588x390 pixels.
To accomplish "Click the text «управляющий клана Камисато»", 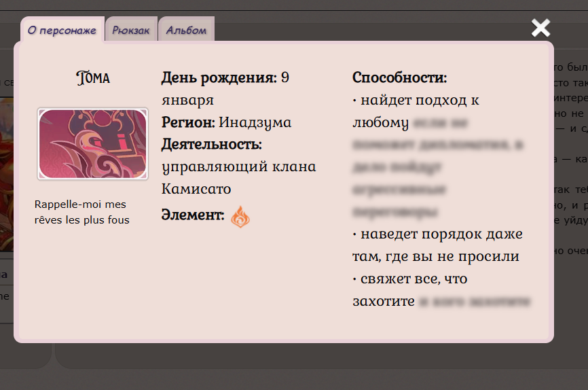I will click(238, 177).
